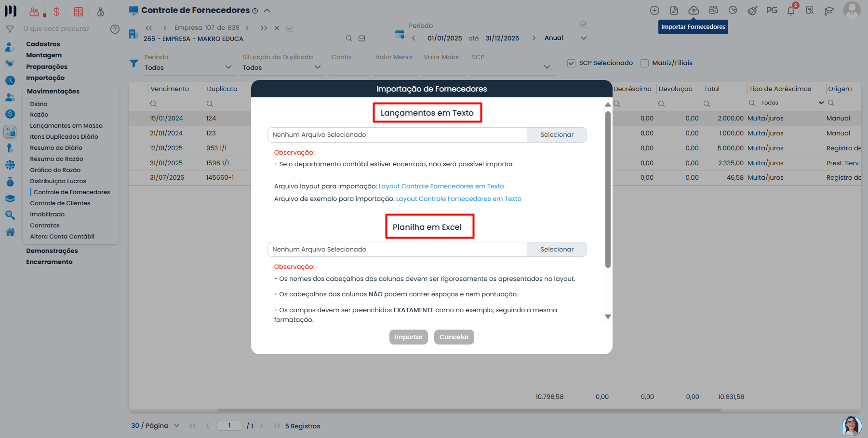
Task: Open the Tipo de Acréscimos Todos filter dropdown
Action: (x=792, y=103)
